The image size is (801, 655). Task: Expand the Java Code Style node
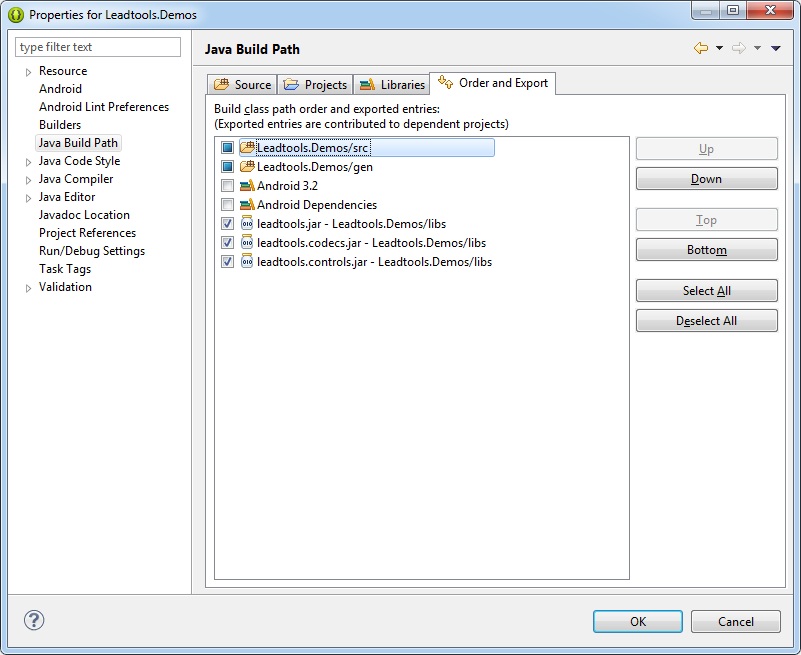(29, 162)
